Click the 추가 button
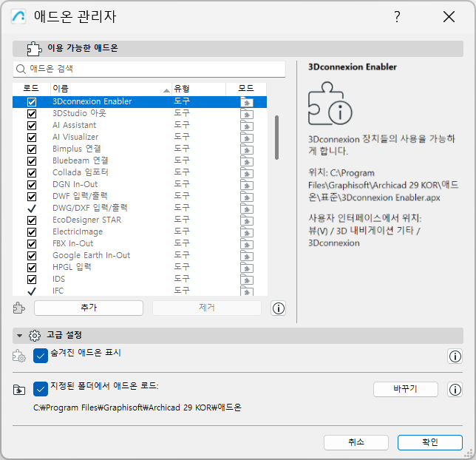Screen dimensions: 476x460 click(x=89, y=308)
